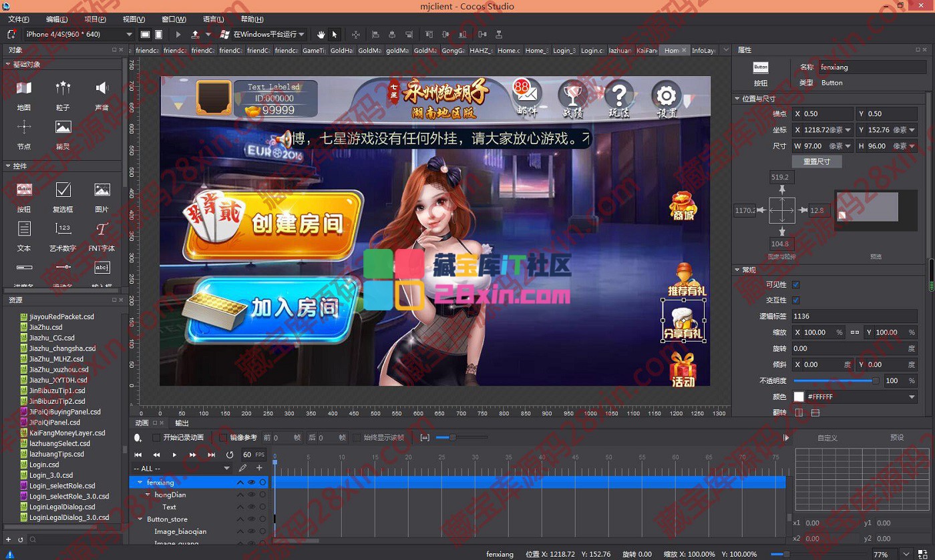Viewport: 935px width, 560px height.
Task: Open the Login_3 document tab
Action: 564,51
